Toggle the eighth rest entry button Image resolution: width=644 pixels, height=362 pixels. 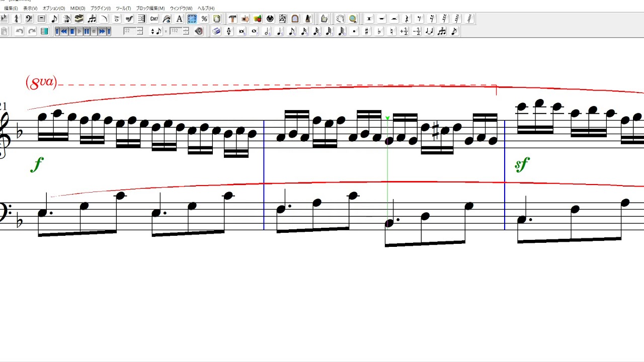(420, 19)
